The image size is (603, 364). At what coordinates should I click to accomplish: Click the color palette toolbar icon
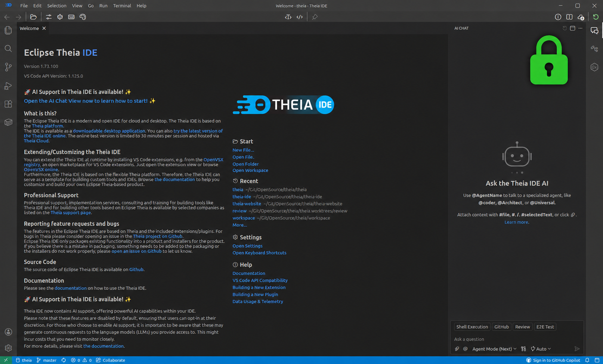(x=83, y=17)
